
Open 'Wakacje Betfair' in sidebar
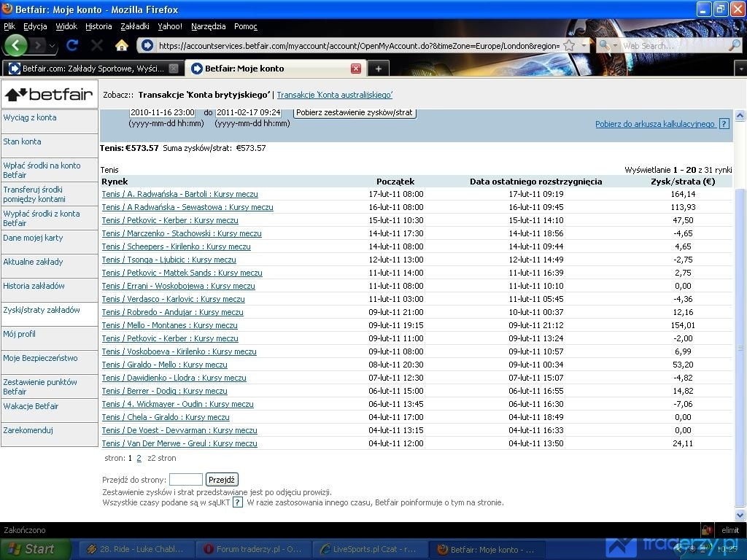pos(31,406)
